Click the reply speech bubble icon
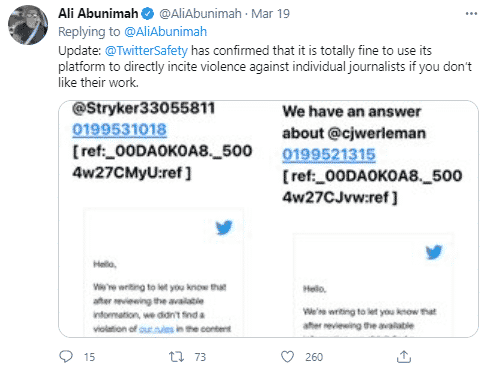This screenshot has height=372, width=488. (66, 356)
